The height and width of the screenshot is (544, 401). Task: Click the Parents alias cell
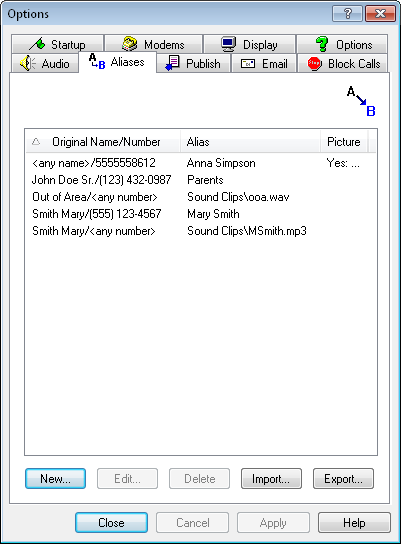coord(205,180)
